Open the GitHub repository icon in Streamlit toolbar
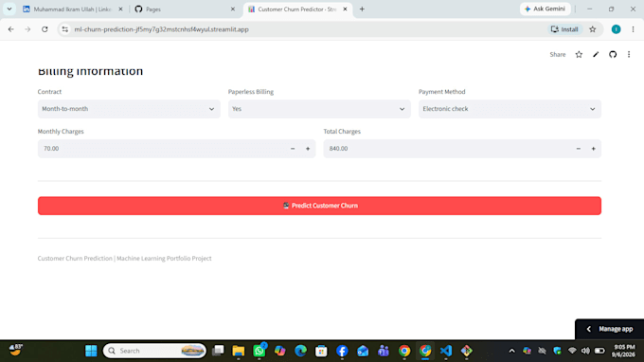The height and width of the screenshot is (362, 644). [x=613, y=54]
